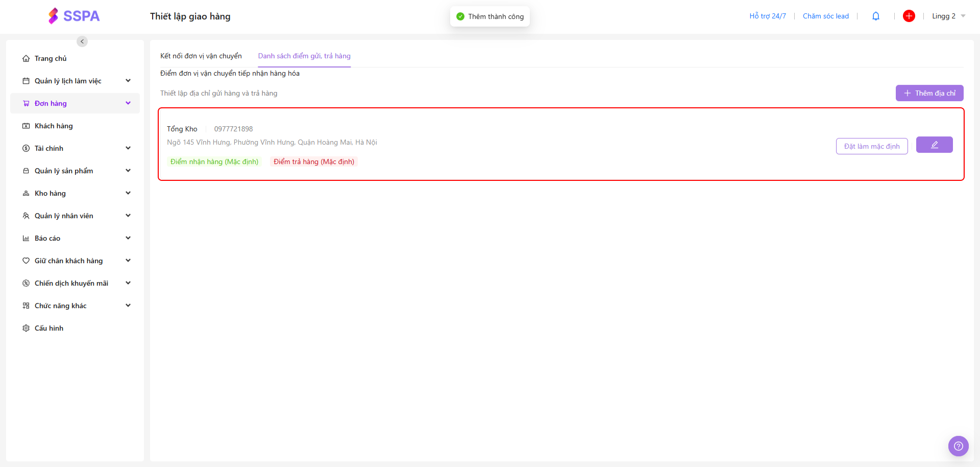Open the notifications bell
Viewport: 980px width, 467px height.
point(876,16)
